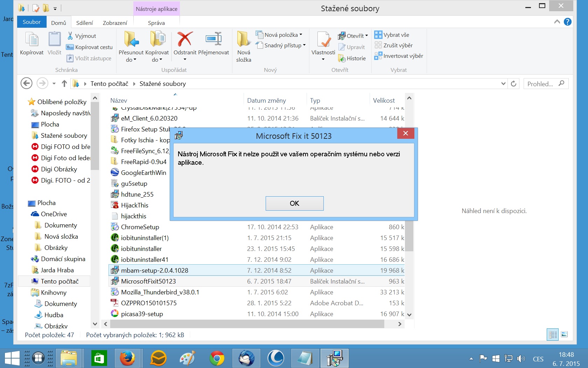Image resolution: width=588 pixels, height=368 pixels.
Task: Go up one folder level
Action: [x=64, y=83]
